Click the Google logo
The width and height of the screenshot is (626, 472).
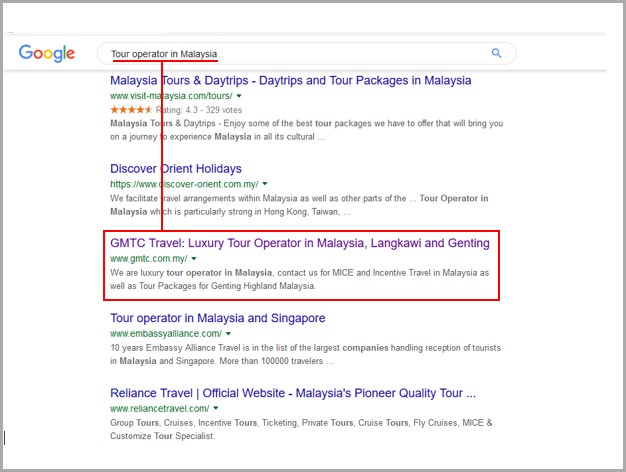(47, 54)
